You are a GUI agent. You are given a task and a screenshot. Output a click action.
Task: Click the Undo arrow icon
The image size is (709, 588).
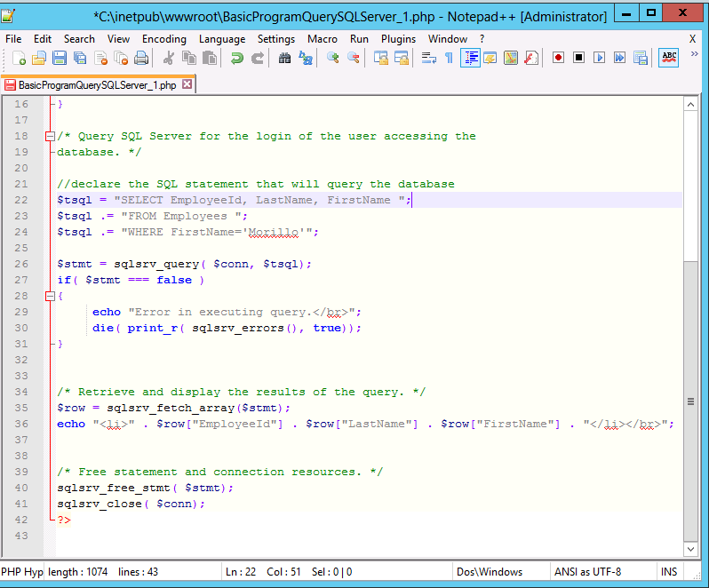[x=236, y=58]
